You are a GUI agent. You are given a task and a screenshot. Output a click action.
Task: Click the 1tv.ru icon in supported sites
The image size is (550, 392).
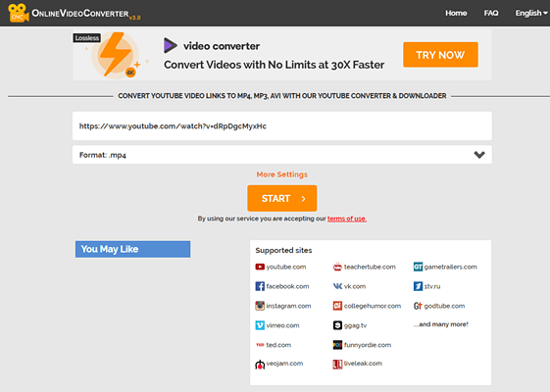tap(418, 286)
